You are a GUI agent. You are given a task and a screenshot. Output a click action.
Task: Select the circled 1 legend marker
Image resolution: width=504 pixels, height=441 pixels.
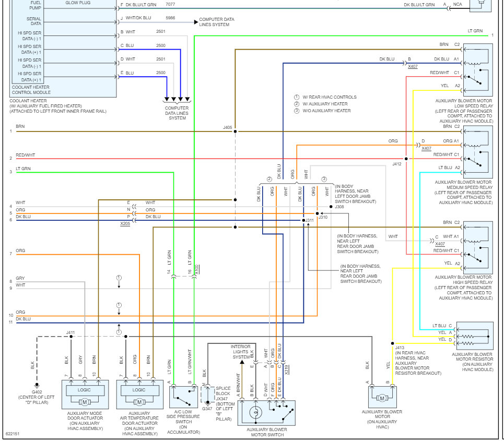coord(297,97)
